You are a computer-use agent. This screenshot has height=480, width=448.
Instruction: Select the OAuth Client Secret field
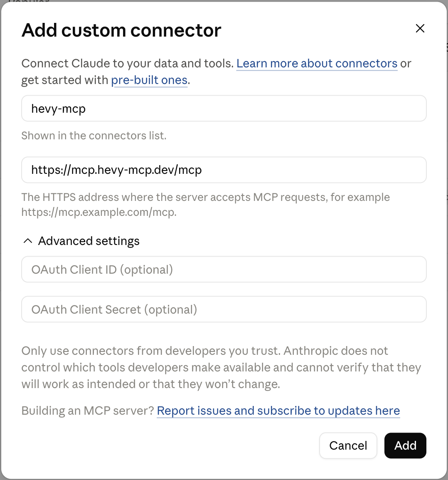click(x=224, y=309)
